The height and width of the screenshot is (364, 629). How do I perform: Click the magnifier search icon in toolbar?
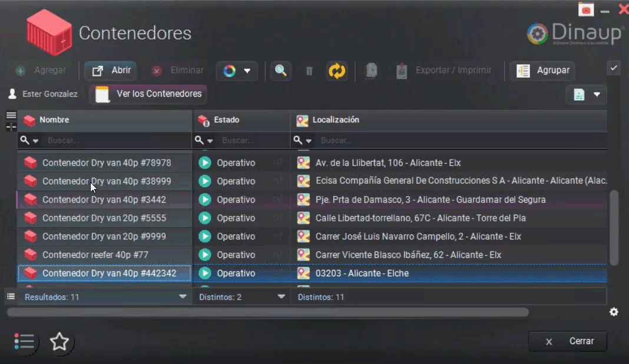[x=281, y=71]
